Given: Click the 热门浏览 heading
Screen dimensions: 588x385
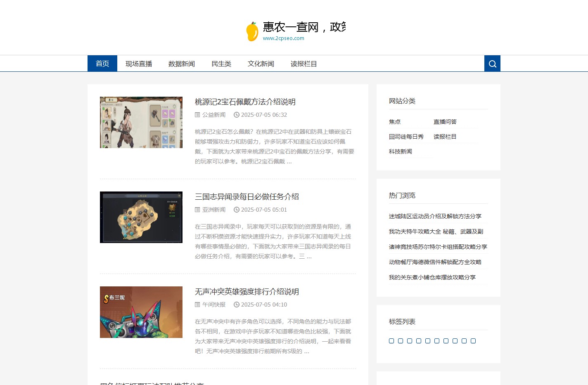Looking at the screenshot, I should [402, 196].
